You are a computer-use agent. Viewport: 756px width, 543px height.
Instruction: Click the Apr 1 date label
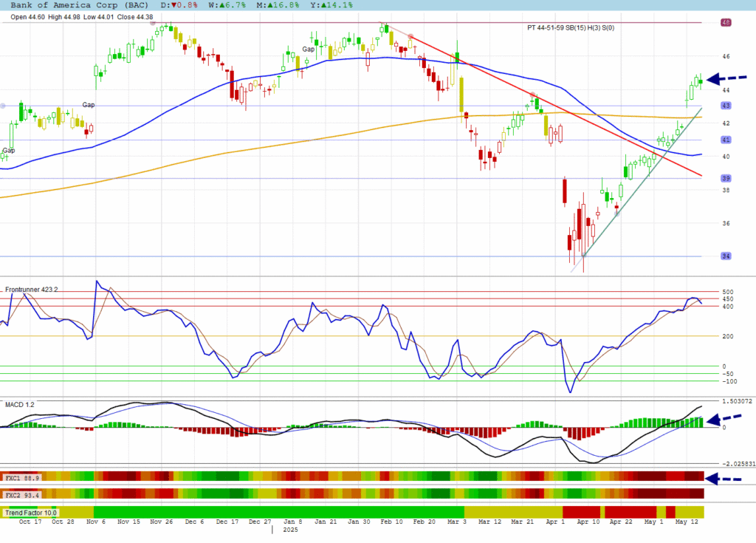click(x=555, y=522)
